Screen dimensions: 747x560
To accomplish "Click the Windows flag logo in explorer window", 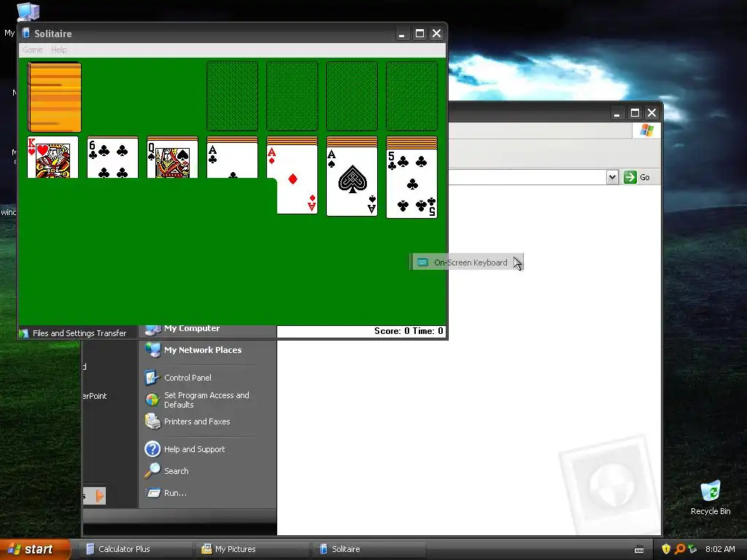I will tap(646, 130).
